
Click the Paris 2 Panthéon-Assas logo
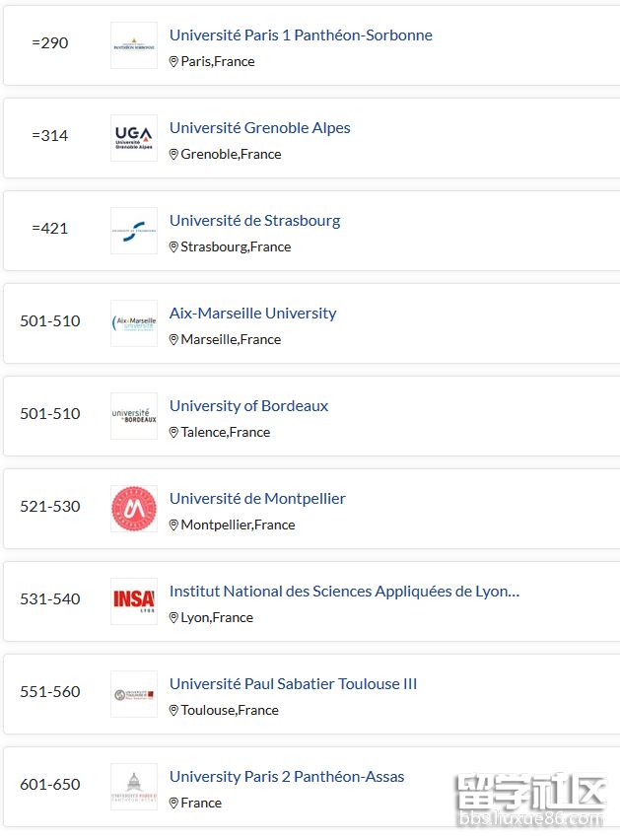click(134, 787)
